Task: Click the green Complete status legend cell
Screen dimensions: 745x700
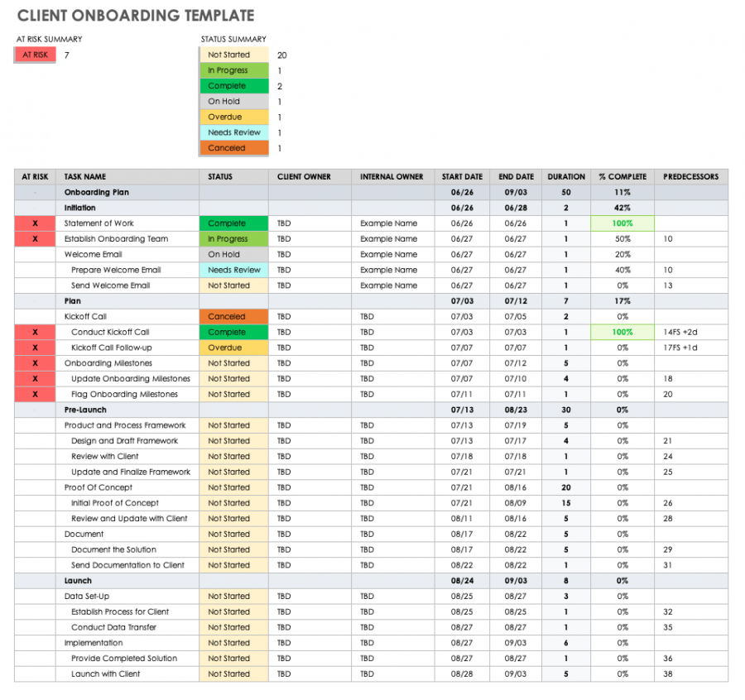Action: 233,85
